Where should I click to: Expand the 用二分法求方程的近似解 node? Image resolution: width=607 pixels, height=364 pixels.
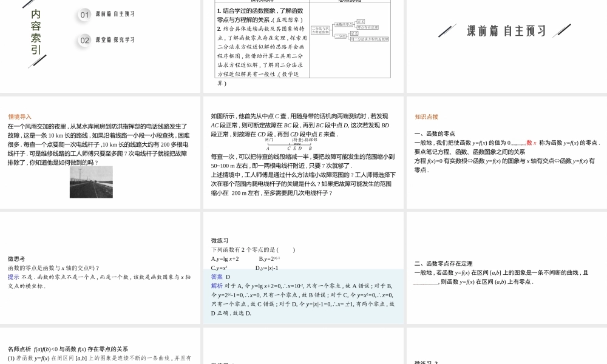370,39
